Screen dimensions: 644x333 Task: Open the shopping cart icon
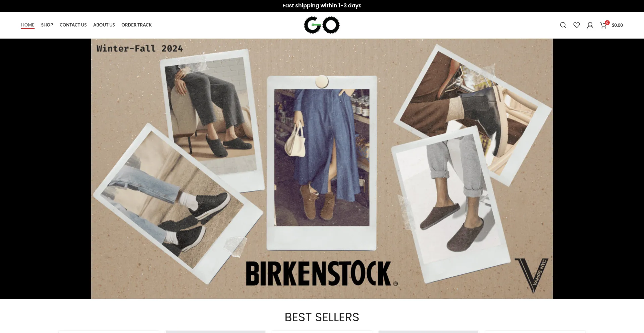click(x=603, y=25)
